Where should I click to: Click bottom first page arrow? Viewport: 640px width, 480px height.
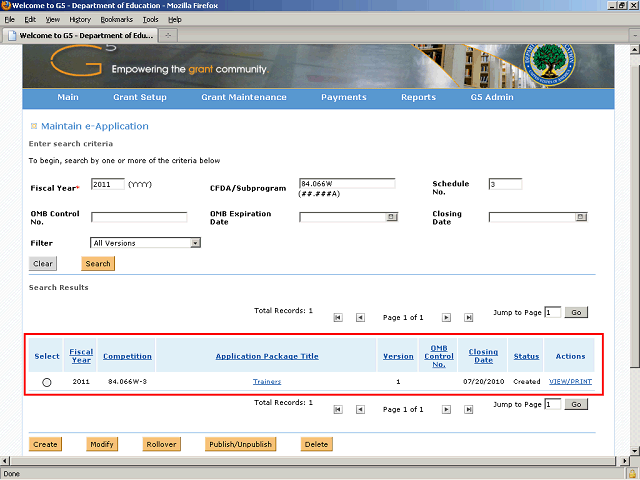(x=338, y=409)
